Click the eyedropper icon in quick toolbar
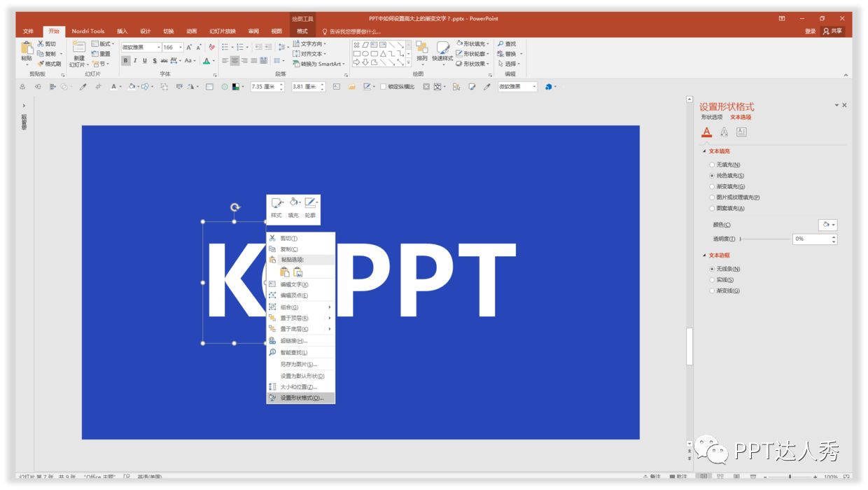 pos(83,87)
